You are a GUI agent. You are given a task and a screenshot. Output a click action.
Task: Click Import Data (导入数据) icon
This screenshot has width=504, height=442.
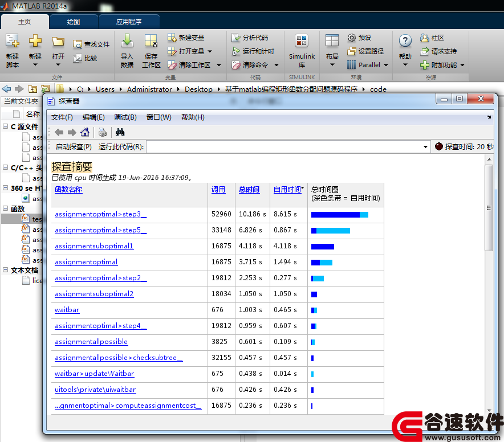(x=127, y=41)
